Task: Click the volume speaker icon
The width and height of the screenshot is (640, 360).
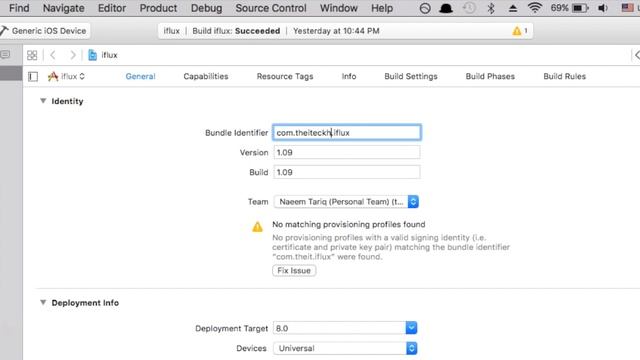Action: pos(602,8)
